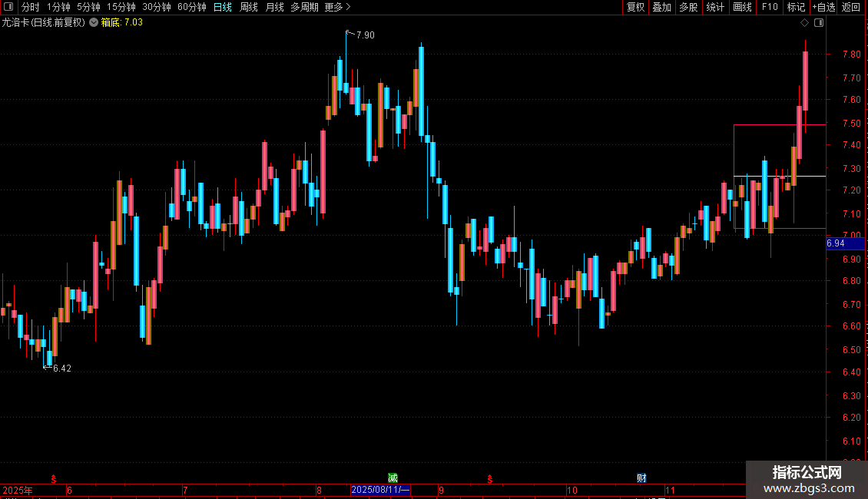Click the 叠加 overlay button
Screen dimensions: 868x499
661,7
